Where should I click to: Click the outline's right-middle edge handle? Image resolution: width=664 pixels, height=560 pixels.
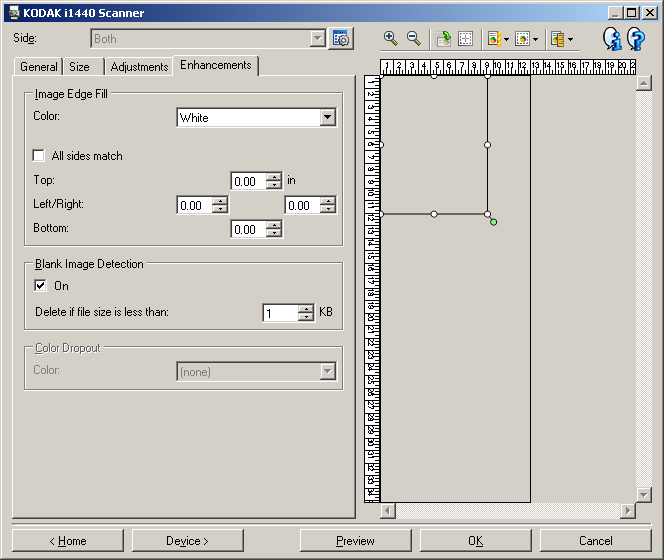point(487,145)
